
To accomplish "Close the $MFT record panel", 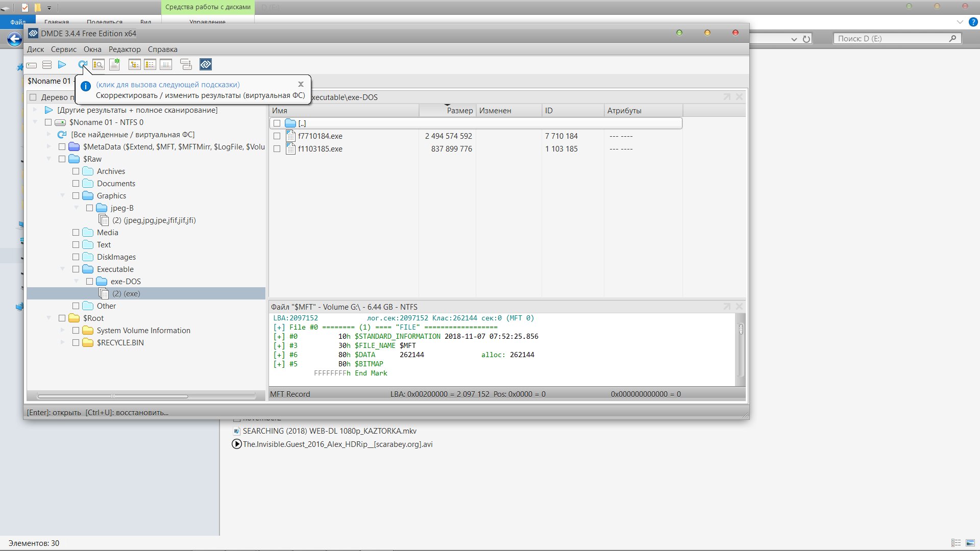I will (739, 307).
